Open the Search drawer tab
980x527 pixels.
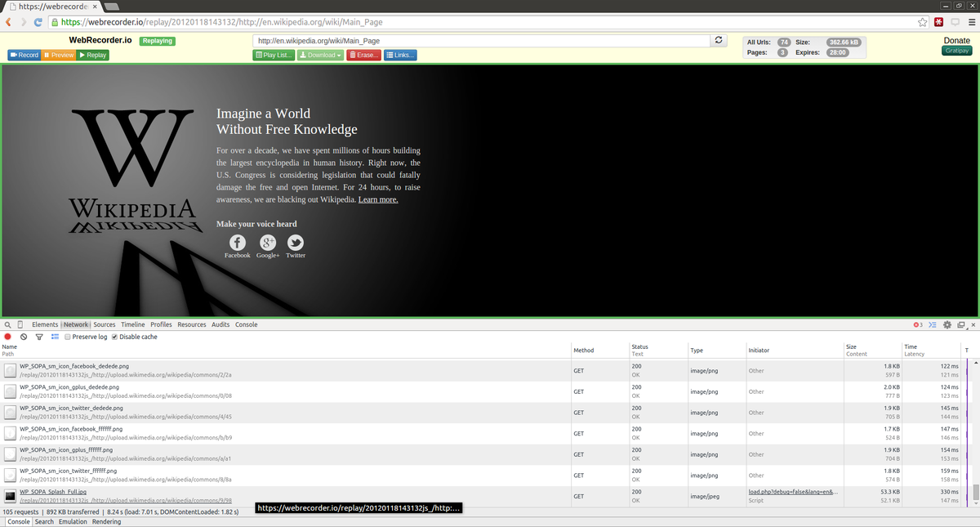pos(44,521)
